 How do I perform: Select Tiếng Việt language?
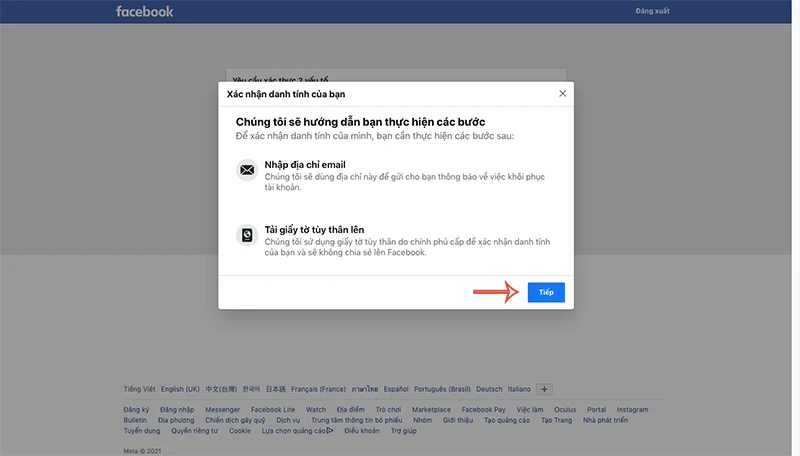tap(139, 389)
